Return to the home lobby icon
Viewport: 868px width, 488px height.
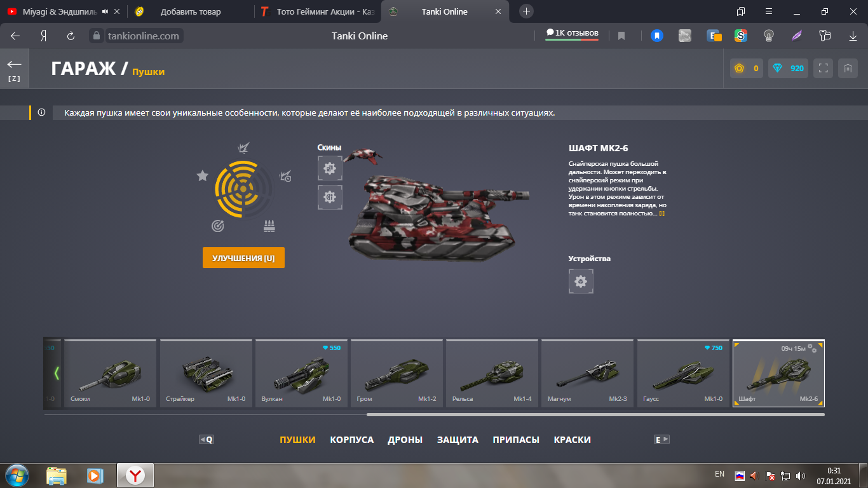(848, 68)
